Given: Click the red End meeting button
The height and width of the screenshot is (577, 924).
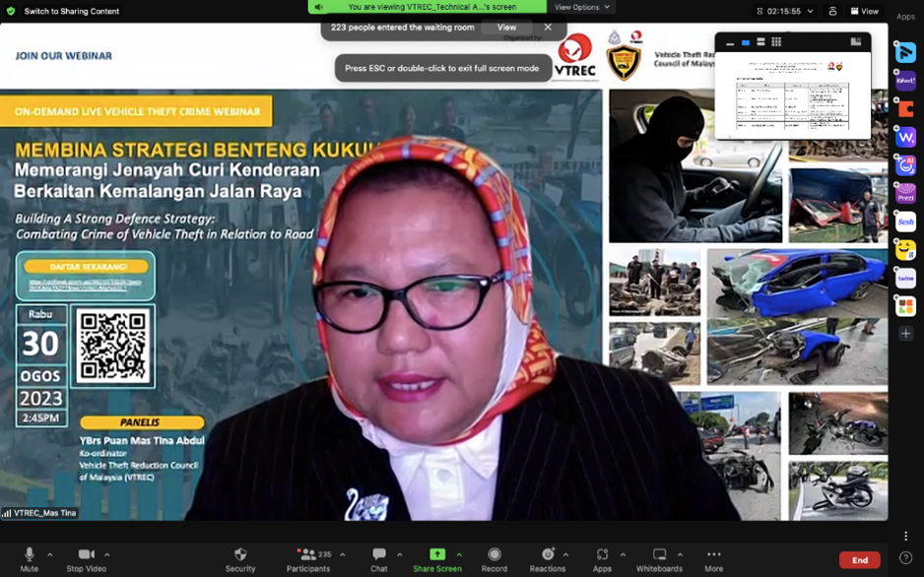Looking at the screenshot, I should tap(859, 560).
